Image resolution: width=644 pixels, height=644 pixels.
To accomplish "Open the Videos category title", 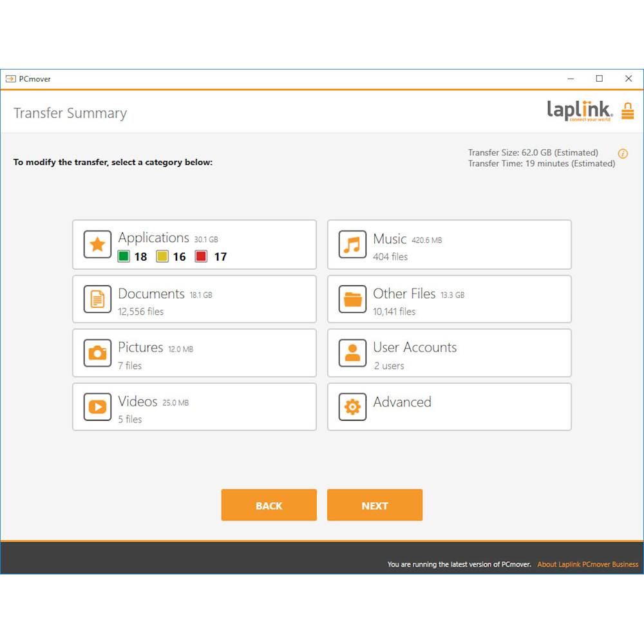I will click(x=138, y=401).
